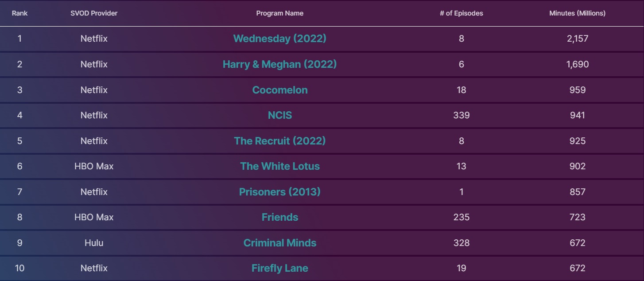Open the Firefly Lane program link

point(279,268)
